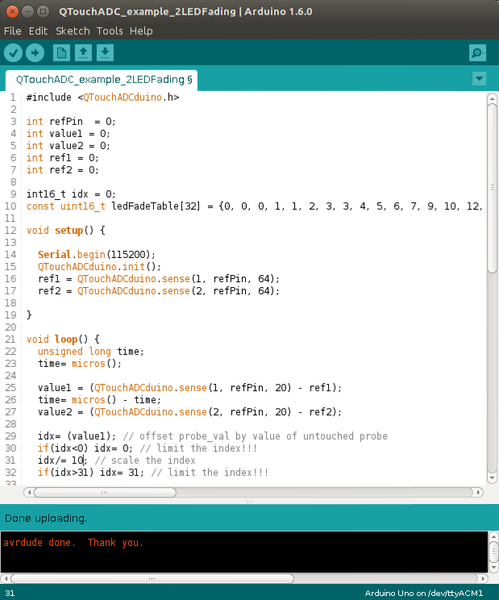Open the Tools menu
This screenshot has width=499, height=600.
(109, 31)
